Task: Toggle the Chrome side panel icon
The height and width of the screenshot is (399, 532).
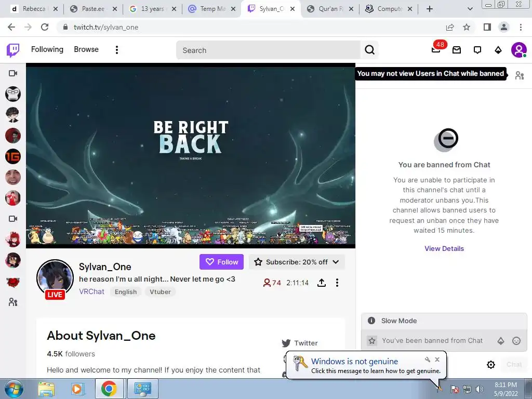Action: pos(487,27)
